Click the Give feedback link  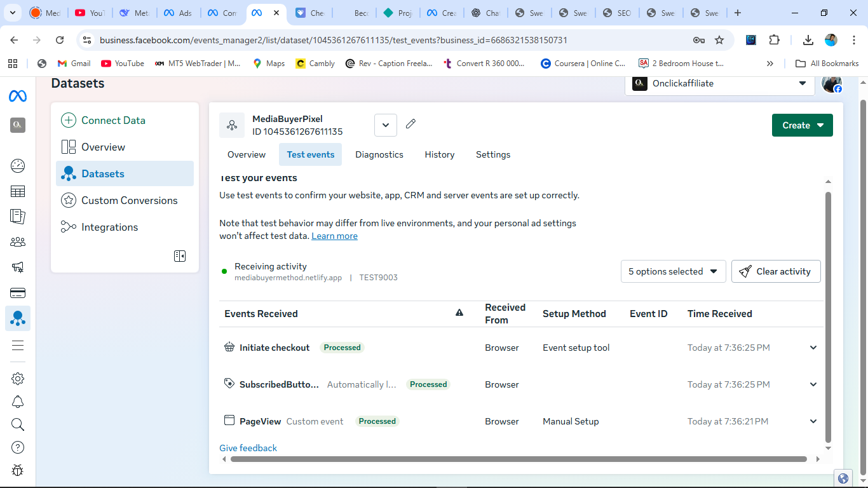[x=248, y=448]
